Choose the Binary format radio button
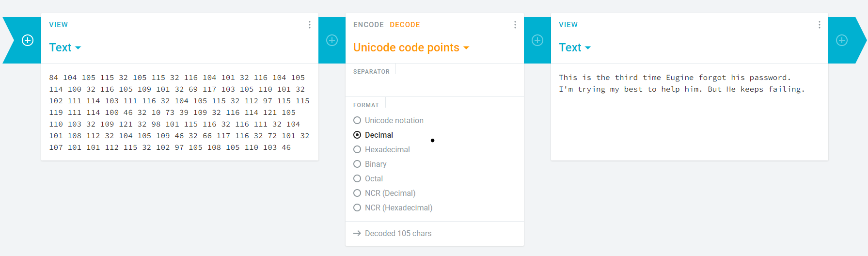868x256 pixels. [x=370, y=164]
